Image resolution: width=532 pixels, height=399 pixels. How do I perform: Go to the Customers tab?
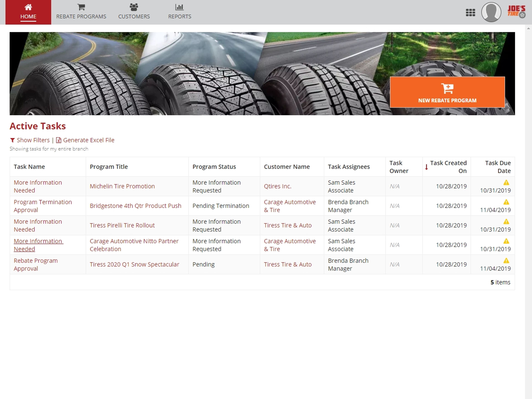tap(134, 12)
